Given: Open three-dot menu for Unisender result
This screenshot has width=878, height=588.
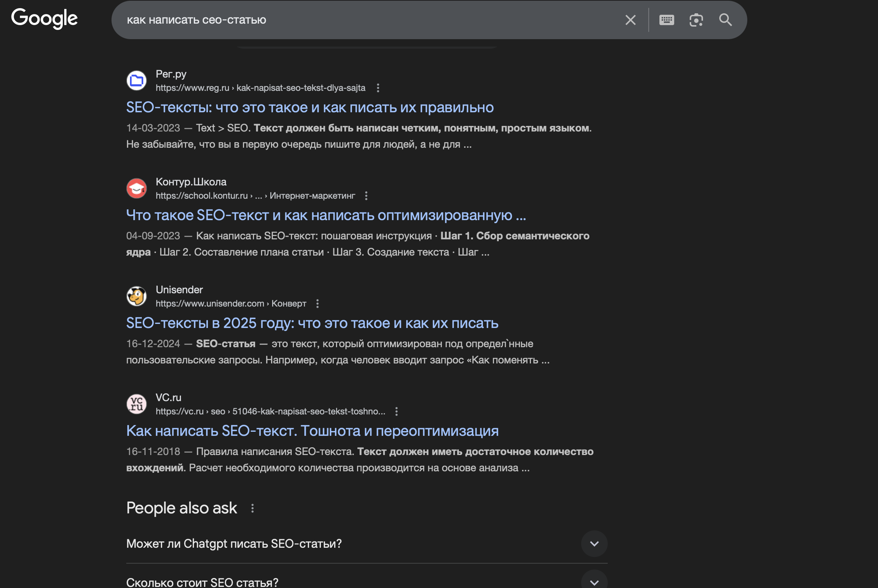Looking at the screenshot, I should coord(318,303).
